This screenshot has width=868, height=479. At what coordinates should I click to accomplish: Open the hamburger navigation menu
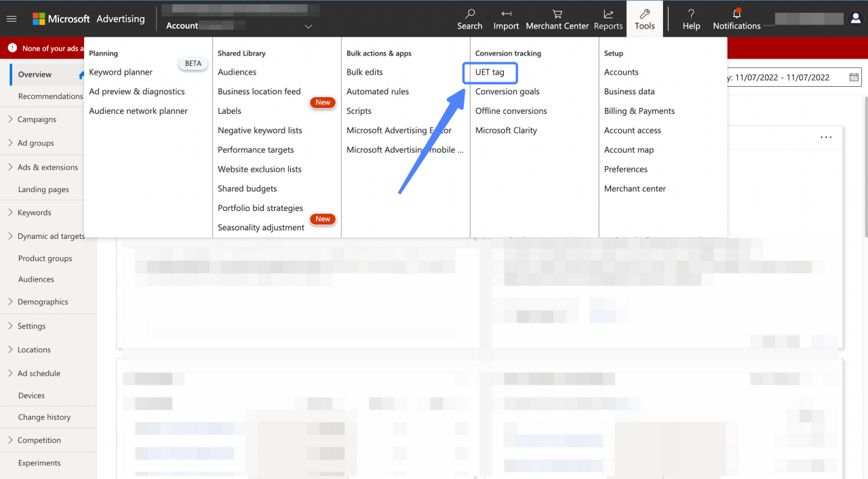11,19
